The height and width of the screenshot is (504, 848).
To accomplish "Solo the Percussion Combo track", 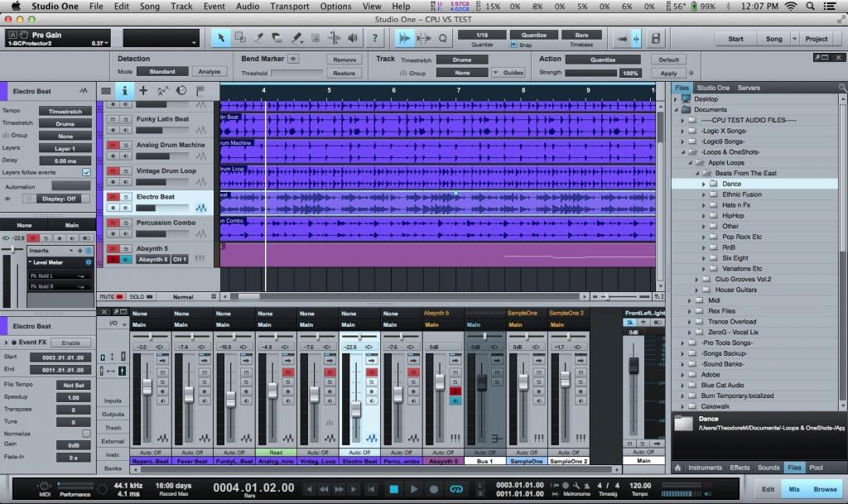I will click(126, 223).
